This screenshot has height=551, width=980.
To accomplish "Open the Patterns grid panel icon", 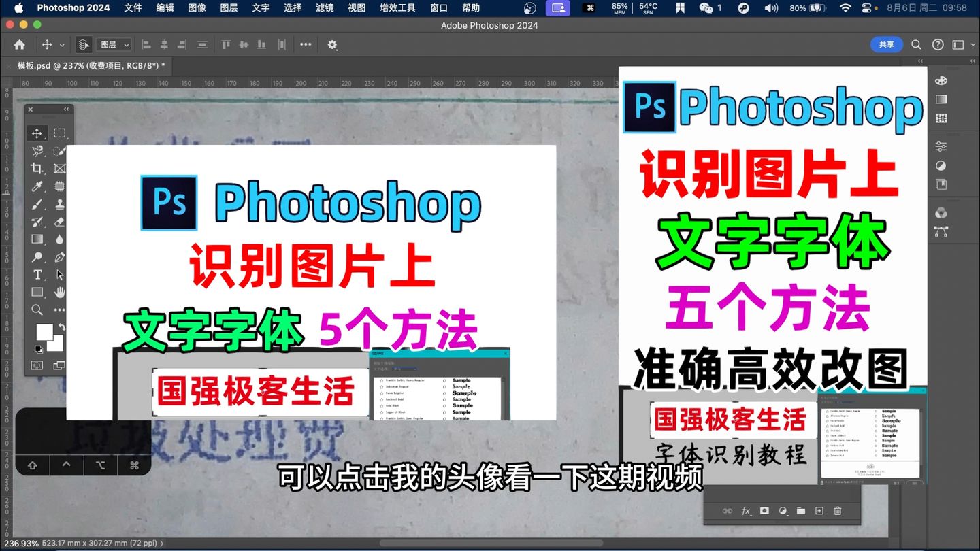I will [x=941, y=118].
